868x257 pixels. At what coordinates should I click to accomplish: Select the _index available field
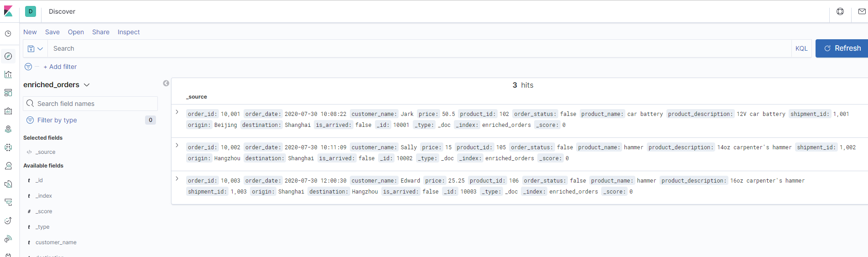(44, 196)
